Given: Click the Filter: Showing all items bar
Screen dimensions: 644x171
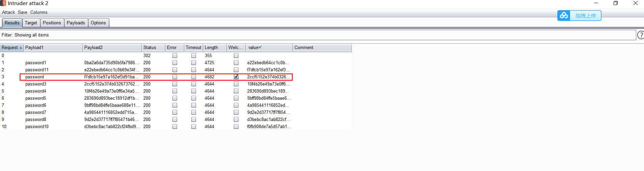Looking at the screenshot, I should coord(318,35).
